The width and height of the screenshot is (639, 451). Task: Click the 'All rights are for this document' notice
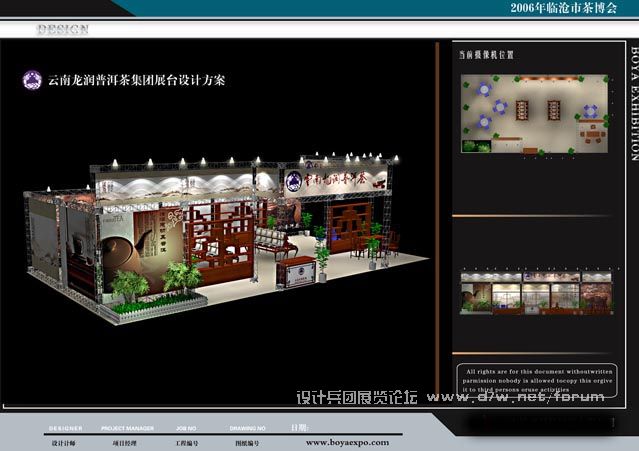pyautogui.click(x=537, y=381)
